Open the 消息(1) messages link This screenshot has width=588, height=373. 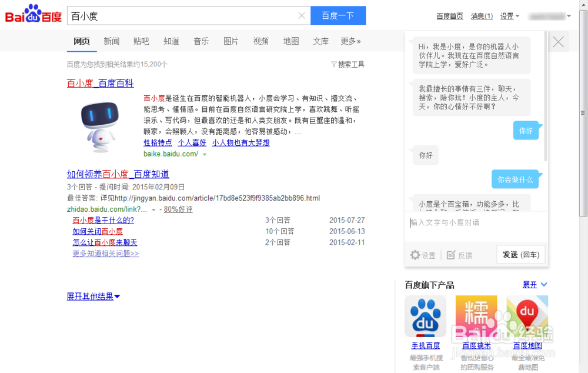pyautogui.click(x=482, y=16)
